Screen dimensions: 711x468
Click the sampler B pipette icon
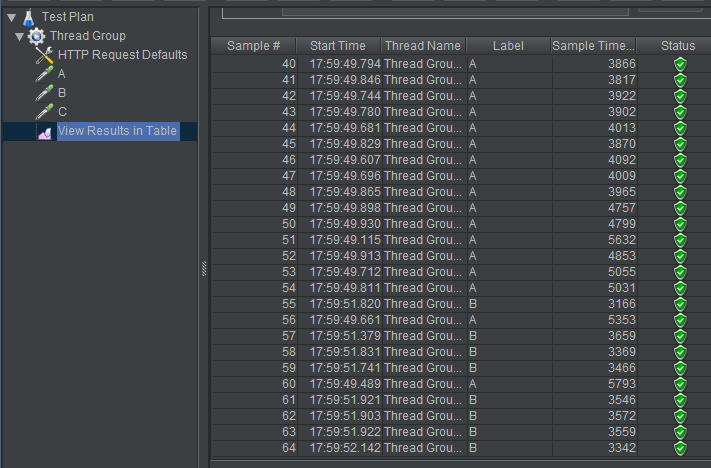point(44,93)
